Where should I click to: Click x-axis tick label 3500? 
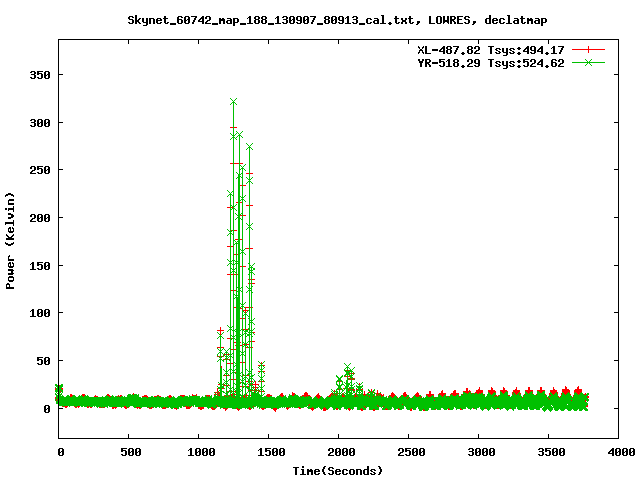tap(551, 452)
